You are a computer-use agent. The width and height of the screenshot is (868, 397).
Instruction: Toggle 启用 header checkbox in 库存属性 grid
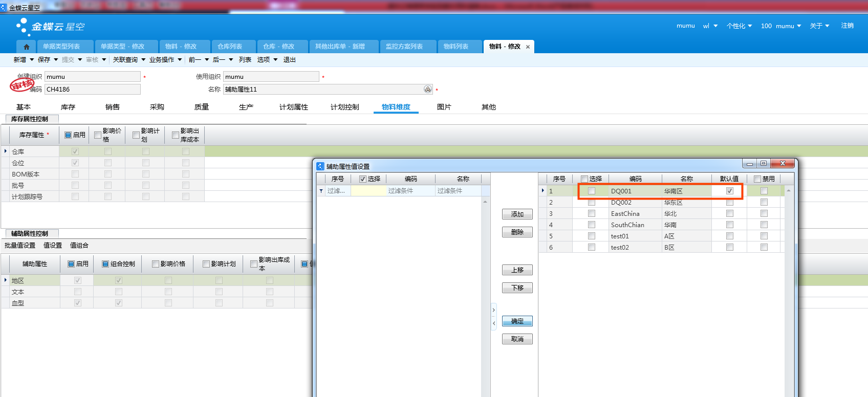point(68,135)
